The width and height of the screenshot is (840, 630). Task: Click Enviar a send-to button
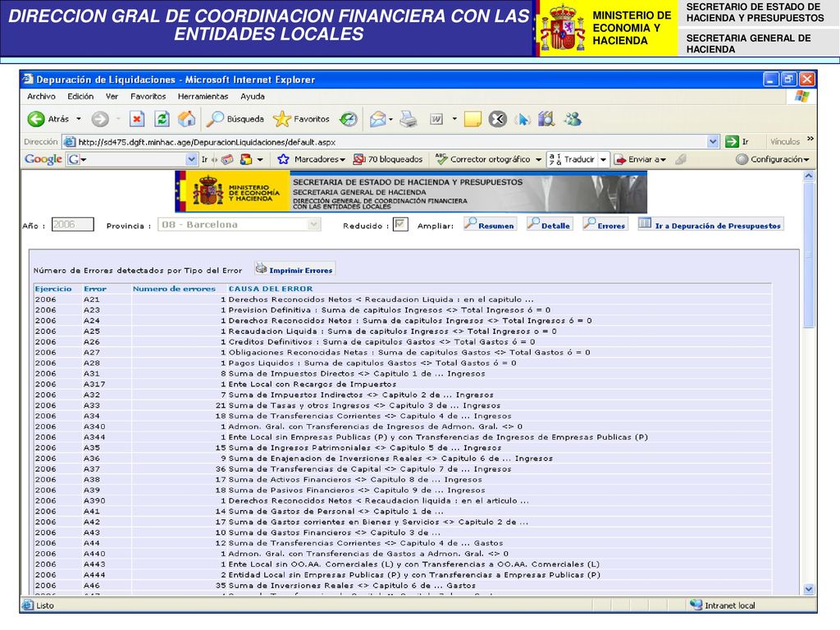(x=639, y=159)
